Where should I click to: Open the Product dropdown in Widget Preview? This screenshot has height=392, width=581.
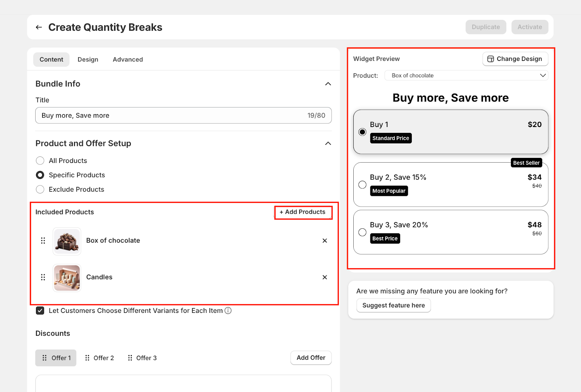(x=466, y=75)
